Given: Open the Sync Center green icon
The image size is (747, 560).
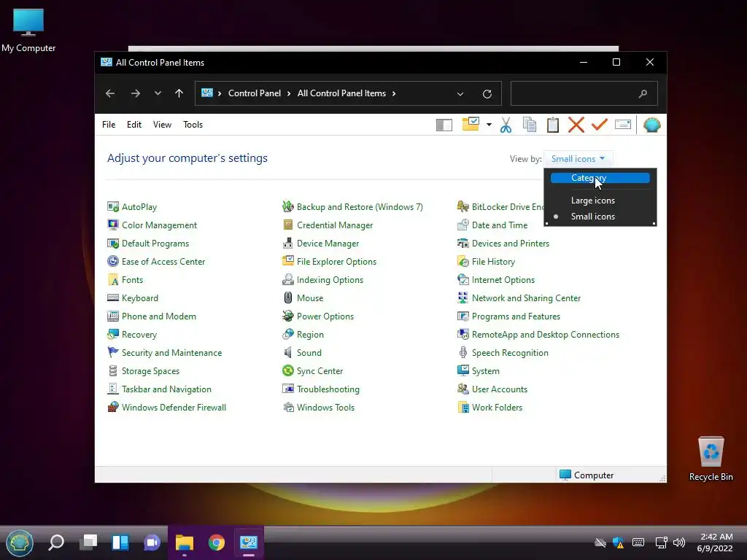Looking at the screenshot, I should point(287,370).
